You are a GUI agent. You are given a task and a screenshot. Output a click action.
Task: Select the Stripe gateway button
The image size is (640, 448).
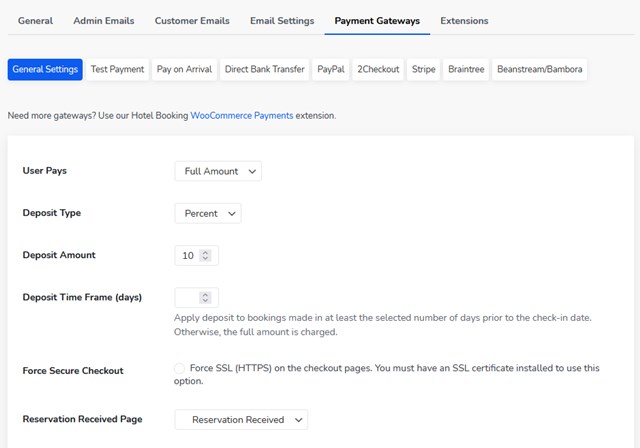tap(423, 69)
